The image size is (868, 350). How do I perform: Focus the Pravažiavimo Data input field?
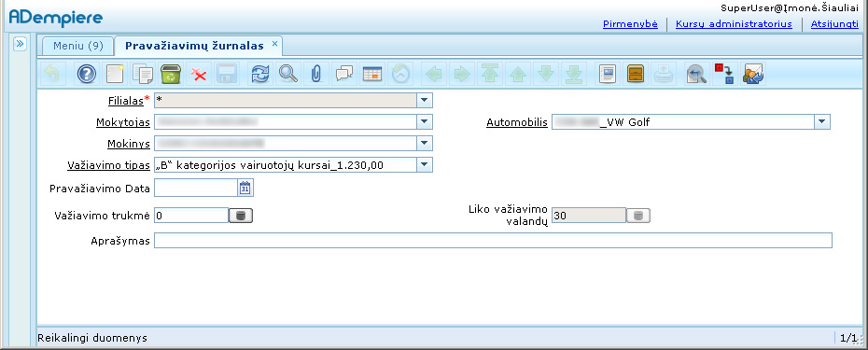click(x=196, y=189)
